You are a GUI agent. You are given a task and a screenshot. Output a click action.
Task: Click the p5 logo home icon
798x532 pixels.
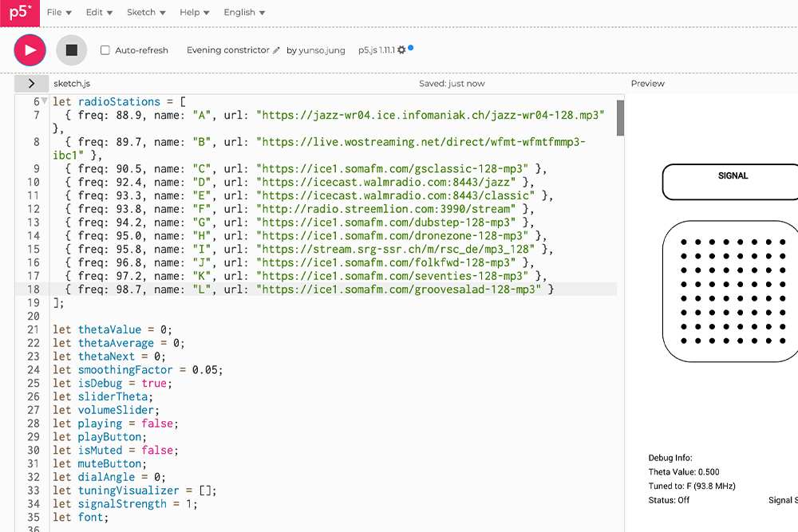(x=18, y=13)
